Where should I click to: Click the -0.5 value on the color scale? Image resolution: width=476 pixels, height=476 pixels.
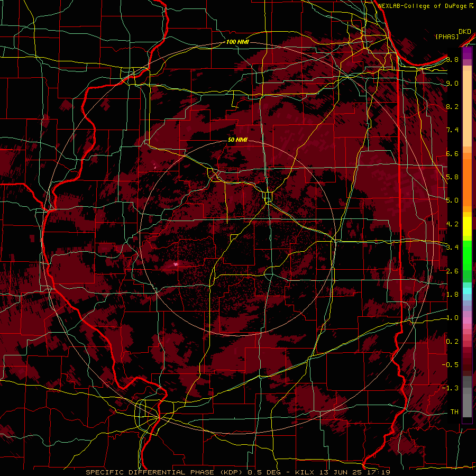[450, 364]
